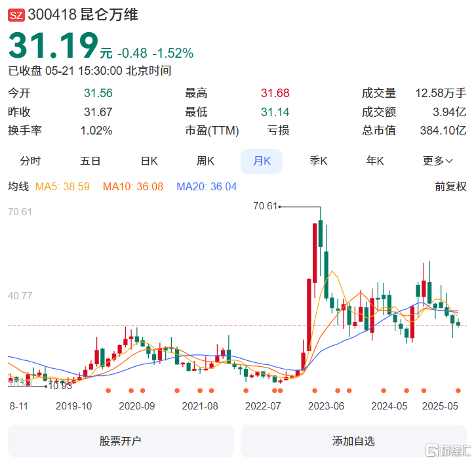This screenshot has height=462, width=476.
Task: Click the 成交量 value 12.58万手
Action: click(441, 93)
